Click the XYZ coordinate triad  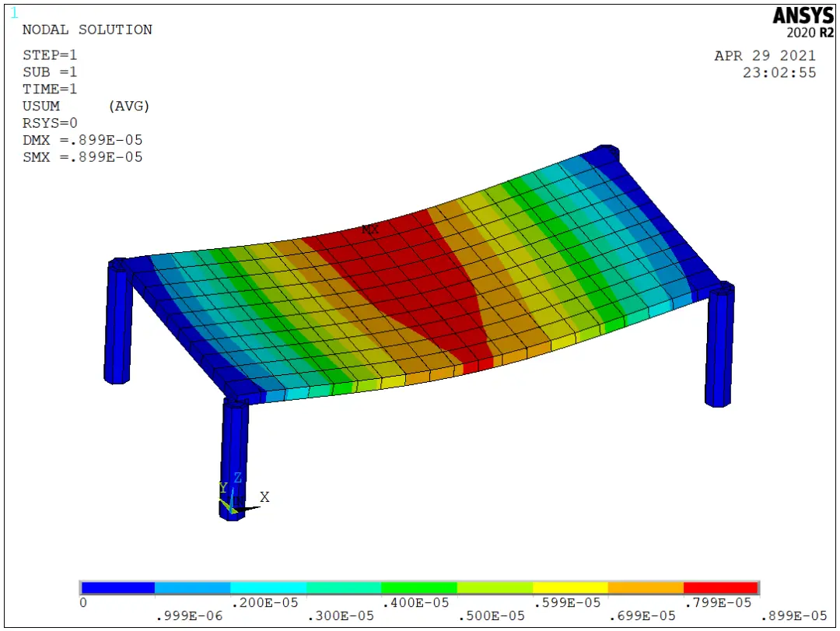point(243,494)
